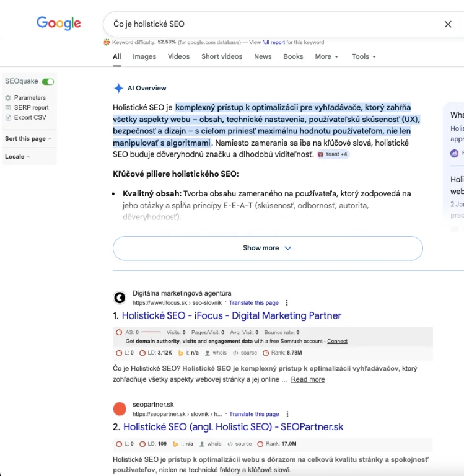View source icon in SEOPartner SEOquake bar
The height and width of the screenshot is (476, 464).
tap(235, 444)
